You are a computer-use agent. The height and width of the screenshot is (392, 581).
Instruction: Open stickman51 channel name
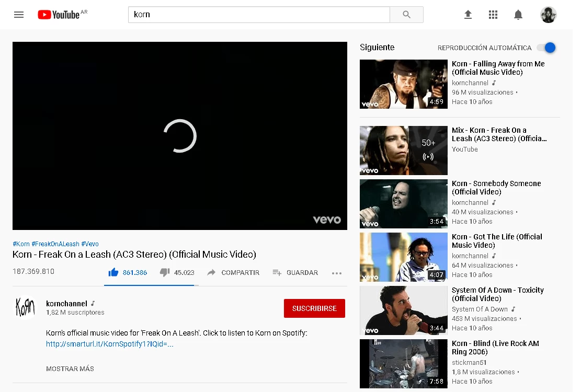[469, 362]
